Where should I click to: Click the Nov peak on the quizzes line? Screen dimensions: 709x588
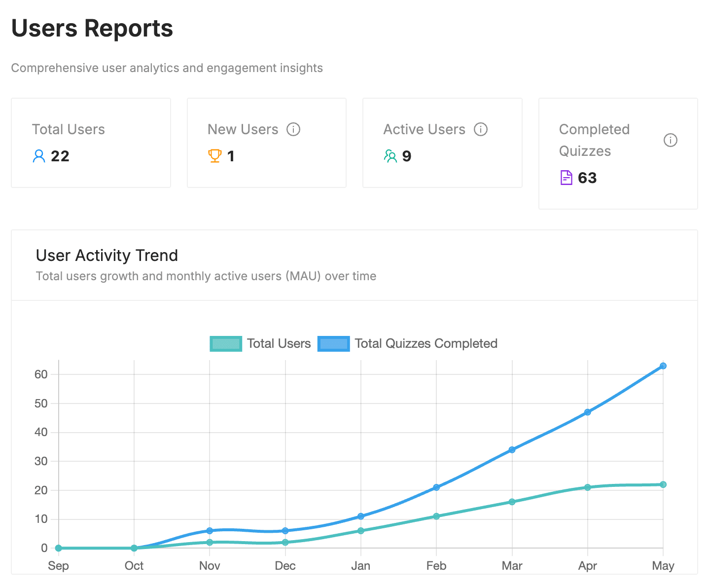(209, 531)
